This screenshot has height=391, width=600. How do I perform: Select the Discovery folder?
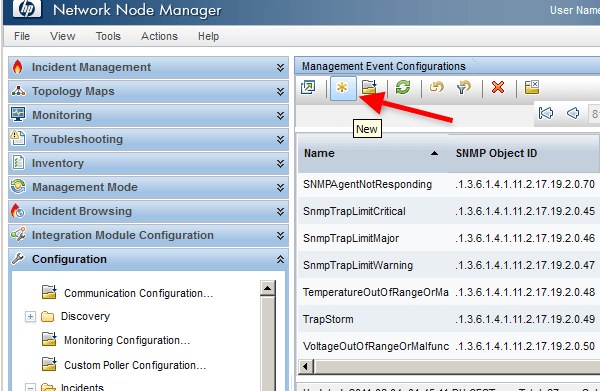tap(85, 316)
